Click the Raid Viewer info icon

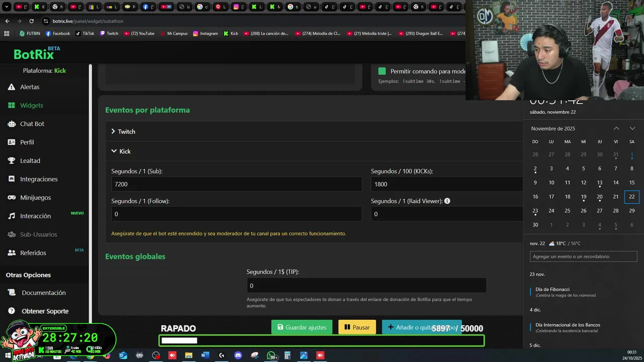[x=447, y=201]
